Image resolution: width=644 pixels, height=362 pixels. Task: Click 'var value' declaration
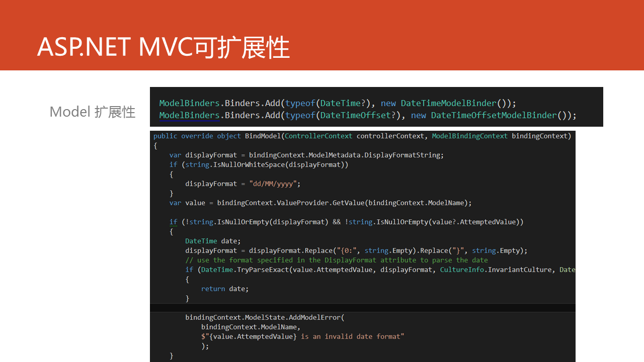tap(187, 203)
